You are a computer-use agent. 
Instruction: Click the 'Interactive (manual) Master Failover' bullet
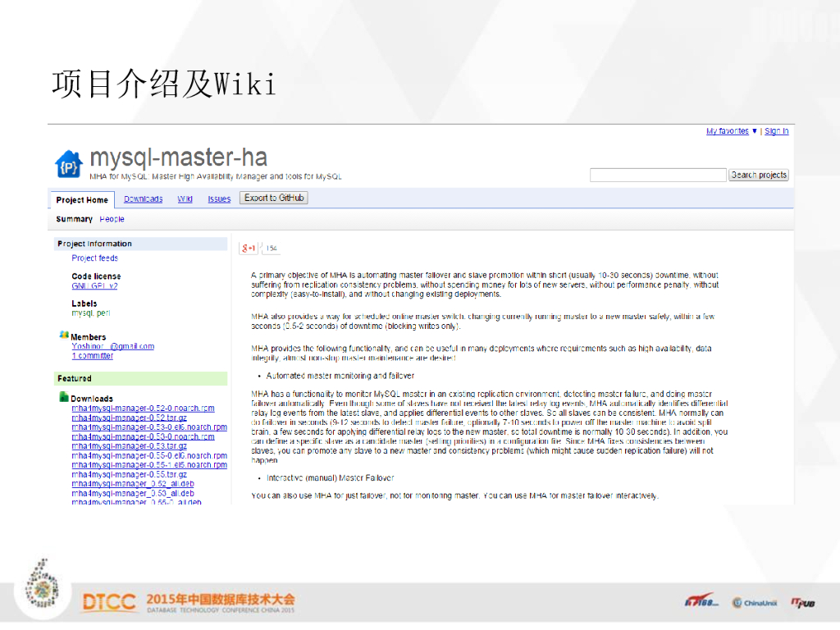tap(330, 478)
